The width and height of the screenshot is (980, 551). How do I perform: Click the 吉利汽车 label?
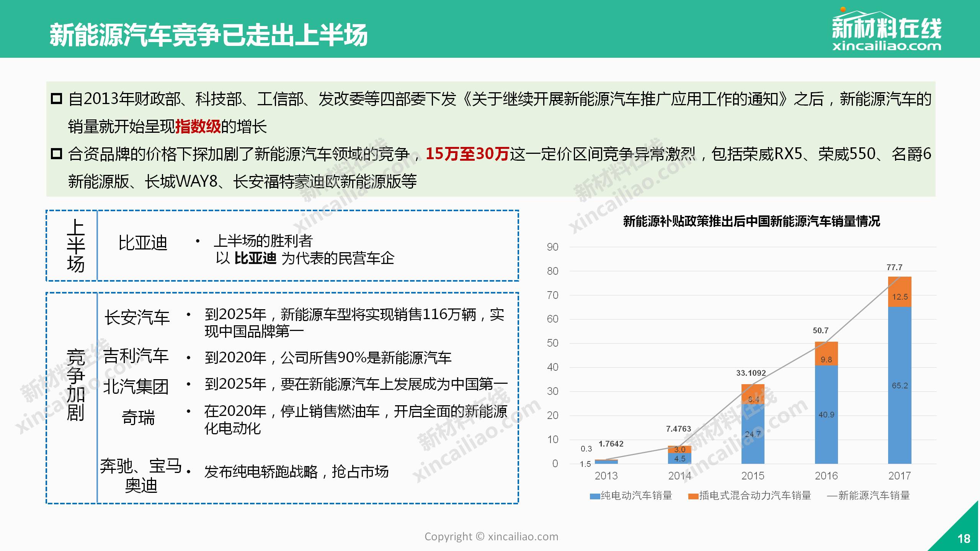coord(136,356)
